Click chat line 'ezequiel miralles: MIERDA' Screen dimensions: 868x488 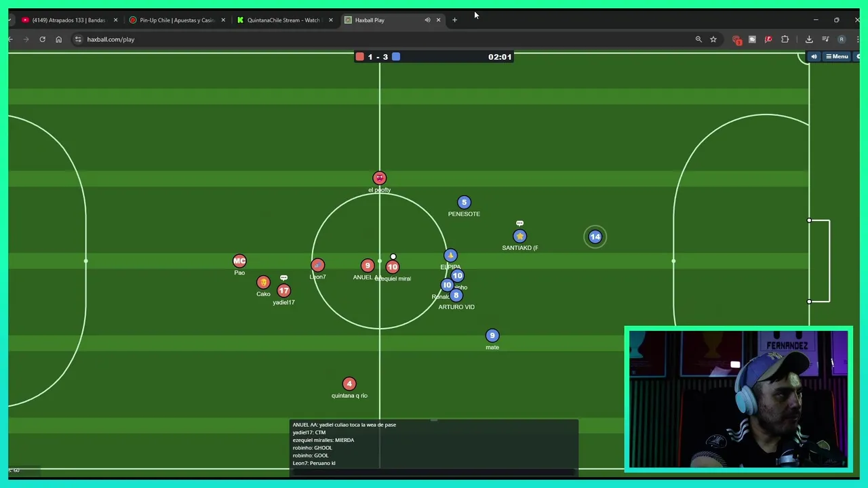coord(323,440)
